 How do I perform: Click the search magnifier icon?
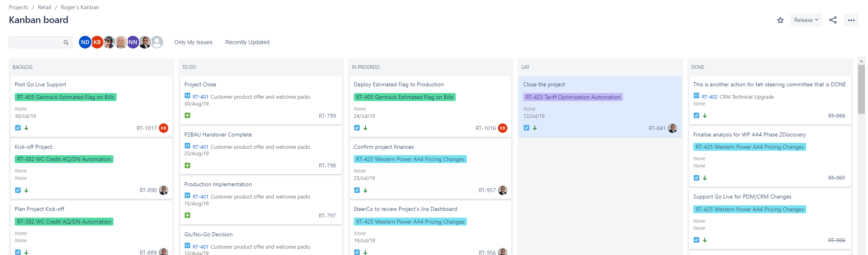[x=66, y=43]
